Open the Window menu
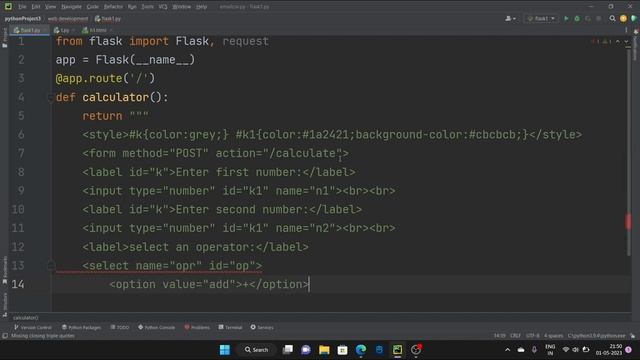 click(182, 7)
